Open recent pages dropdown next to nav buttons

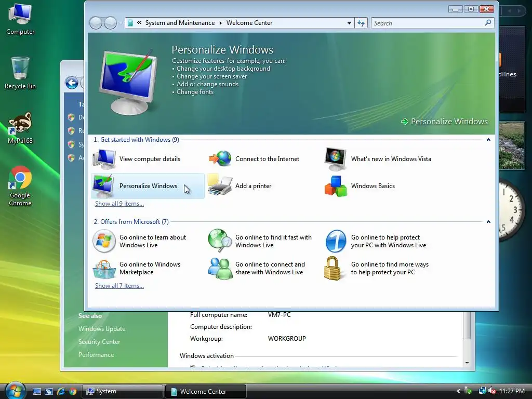121,23
